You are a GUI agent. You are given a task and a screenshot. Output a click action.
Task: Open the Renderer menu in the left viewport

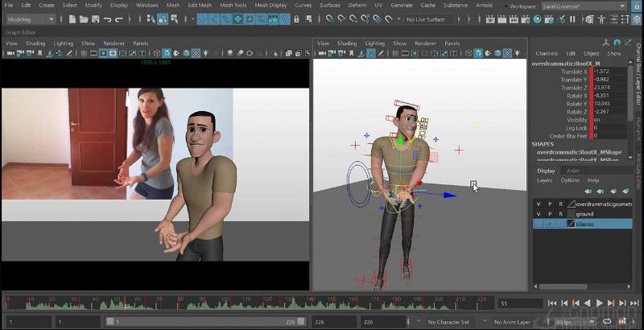[x=114, y=43]
